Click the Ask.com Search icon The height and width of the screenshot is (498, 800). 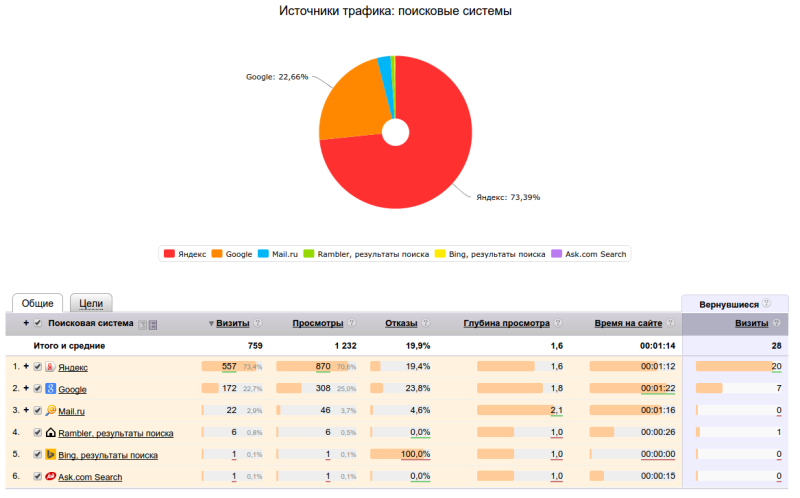point(50,476)
